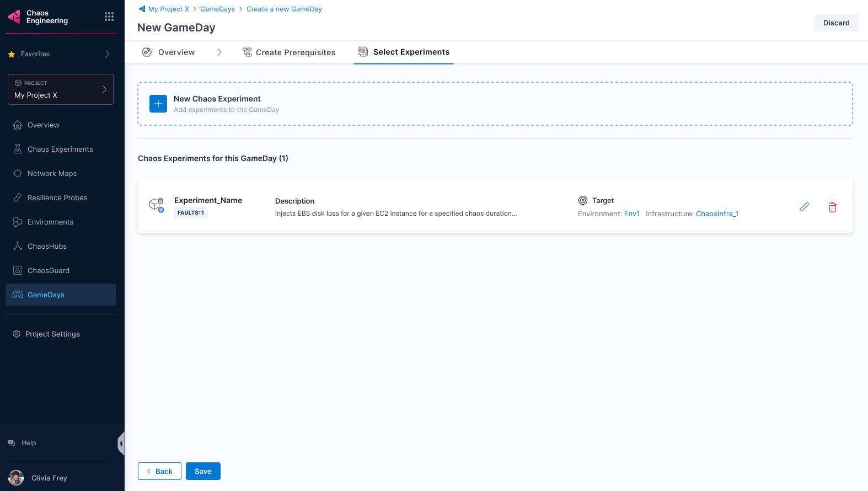Delete the experiment using the red trash icon

click(x=832, y=207)
